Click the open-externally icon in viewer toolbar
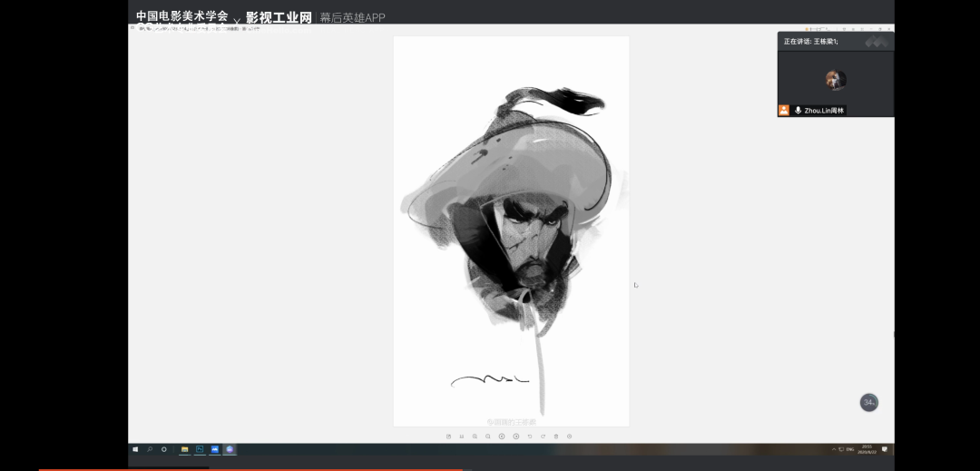The width and height of the screenshot is (980, 471). [448, 437]
